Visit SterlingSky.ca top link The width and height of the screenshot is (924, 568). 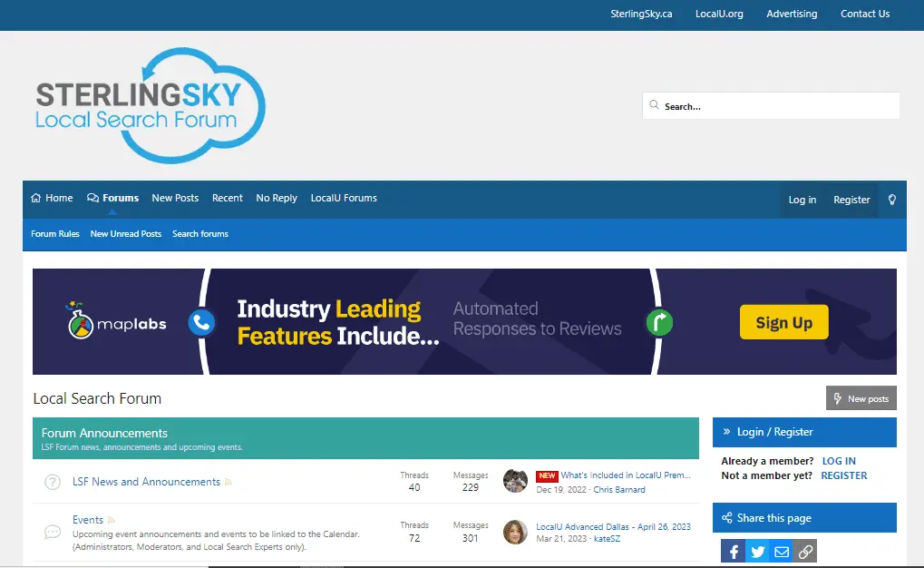point(641,14)
